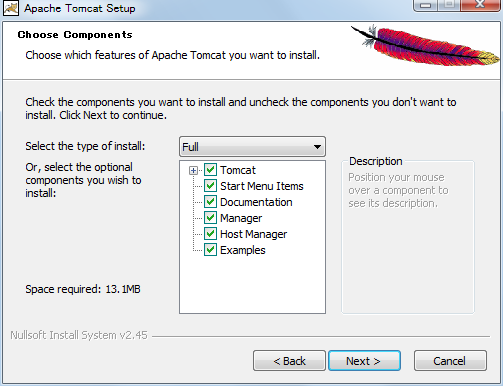Go to the Next setup page
The height and width of the screenshot is (386, 503).
tap(364, 361)
